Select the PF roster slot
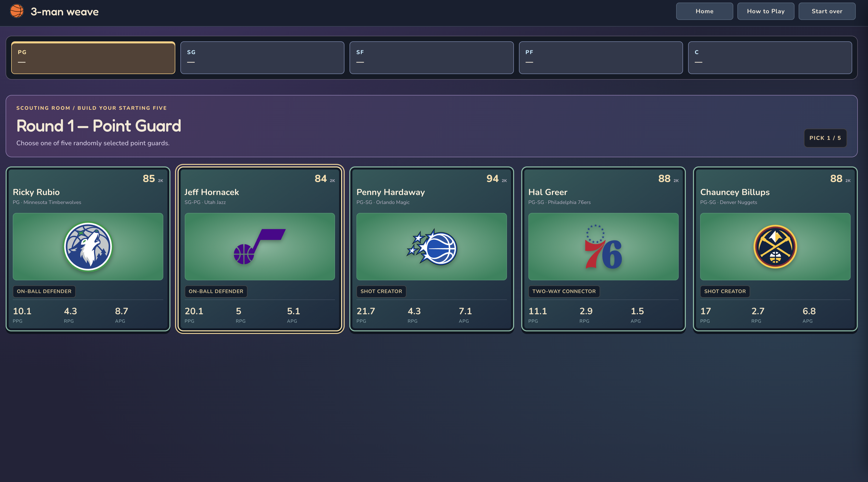Screen dimensions: 868x482 [x=601, y=58]
